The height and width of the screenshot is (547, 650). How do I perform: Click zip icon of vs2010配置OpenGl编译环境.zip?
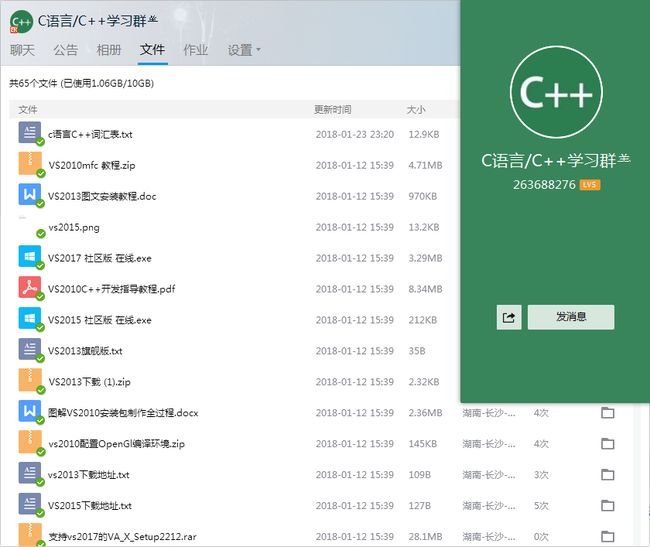(x=30, y=442)
